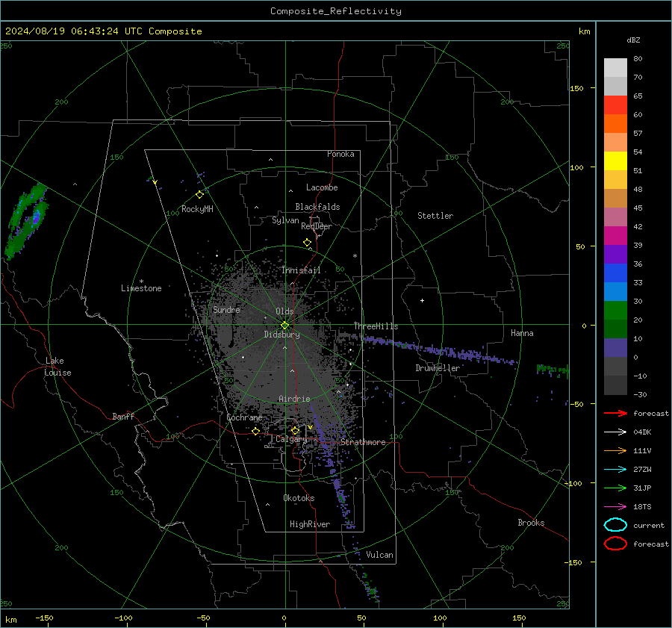
Task: Click the Didsbury label
Action: click(x=281, y=335)
